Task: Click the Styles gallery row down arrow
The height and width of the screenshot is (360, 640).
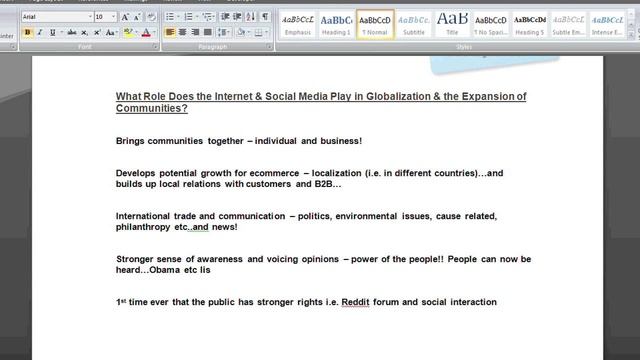Action: pyautogui.click(x=631, y=25)
